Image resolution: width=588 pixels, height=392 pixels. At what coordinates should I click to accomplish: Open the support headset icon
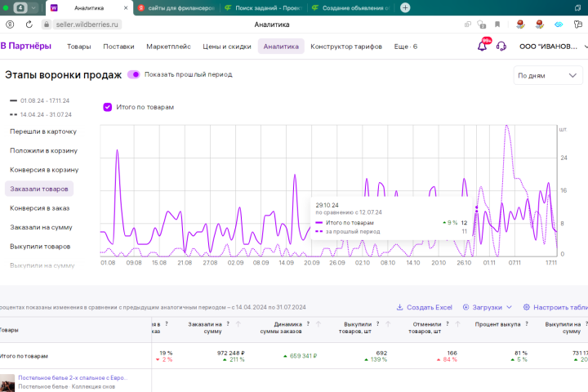(501, 46)
